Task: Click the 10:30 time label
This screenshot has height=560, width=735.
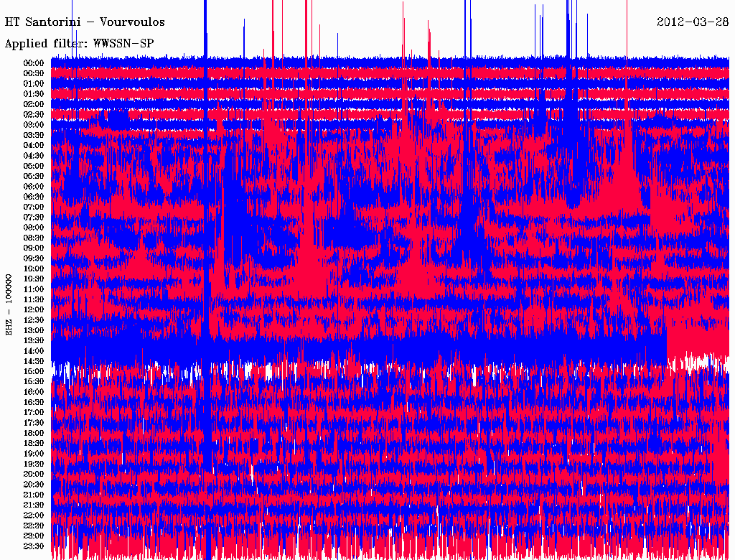Action: point(34,279)
